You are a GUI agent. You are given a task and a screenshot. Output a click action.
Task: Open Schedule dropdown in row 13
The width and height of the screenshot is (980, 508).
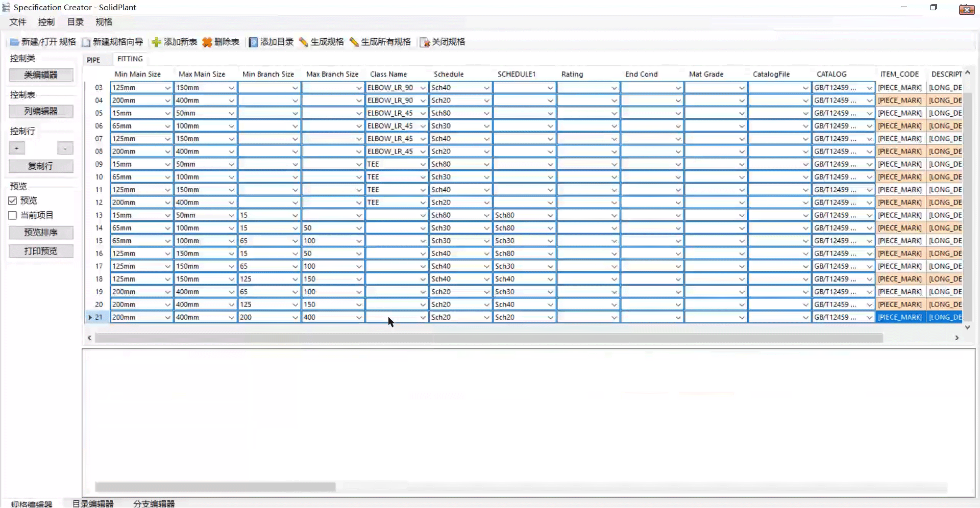click(x=486, y=215)
